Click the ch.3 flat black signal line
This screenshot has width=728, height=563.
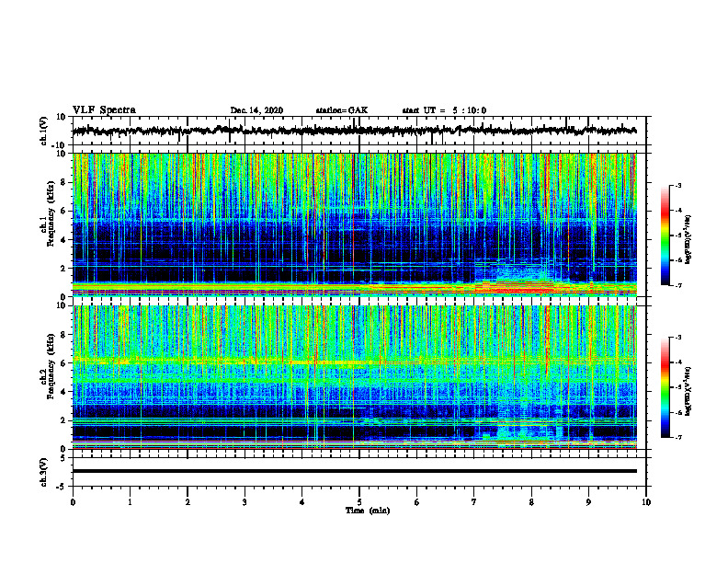coord(354,471)
